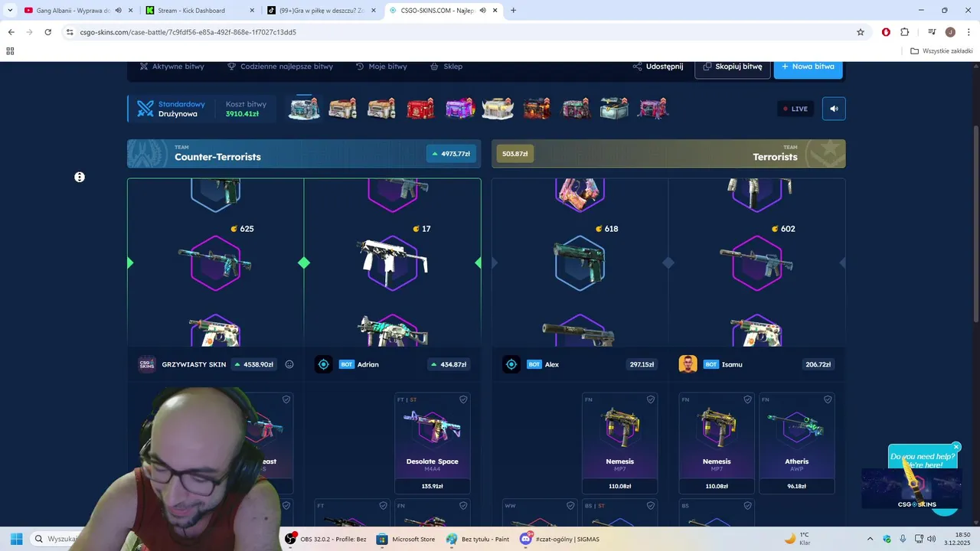980x551 pixels.
Task: Open the media control icon in browser toolbar
Action: [932, 32]
